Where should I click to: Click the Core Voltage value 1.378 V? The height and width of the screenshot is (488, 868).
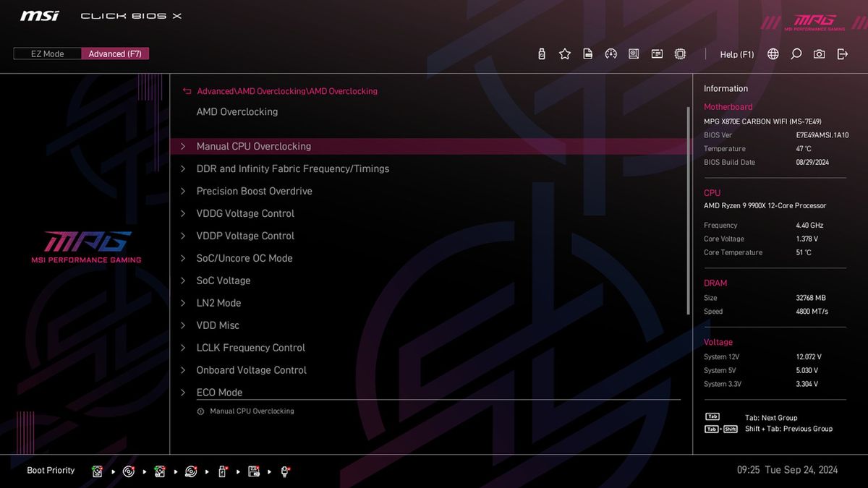(x=807, y=239)
